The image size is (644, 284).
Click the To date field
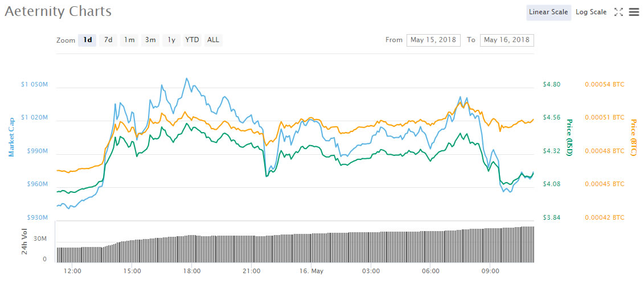tap(507, 40)
